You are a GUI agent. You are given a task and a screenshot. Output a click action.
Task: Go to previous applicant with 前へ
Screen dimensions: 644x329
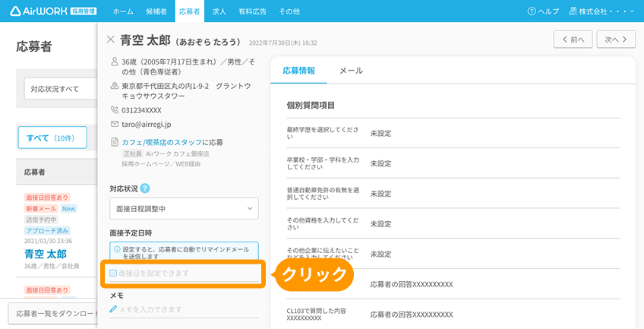573,40
